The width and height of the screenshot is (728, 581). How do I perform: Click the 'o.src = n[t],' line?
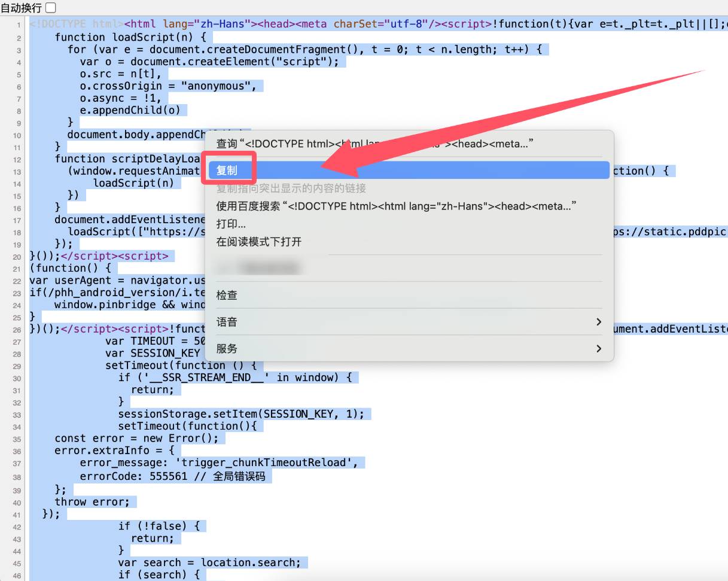(121, 74)
